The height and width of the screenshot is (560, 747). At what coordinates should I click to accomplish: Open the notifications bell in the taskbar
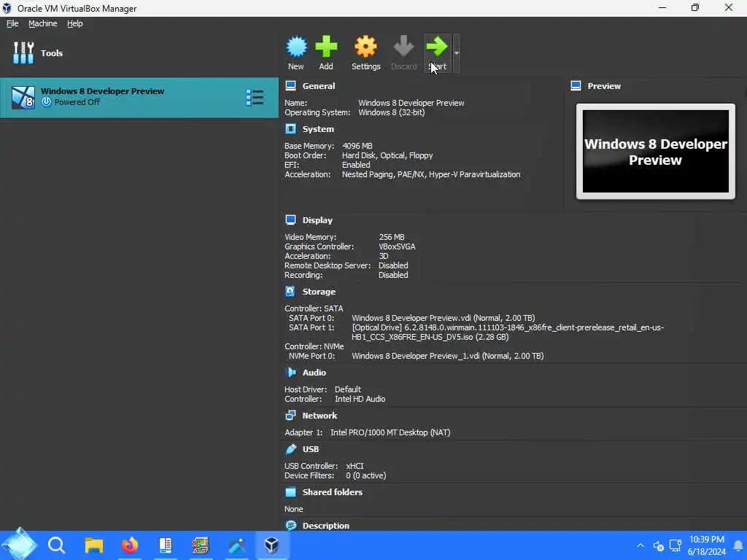(738, 545)
